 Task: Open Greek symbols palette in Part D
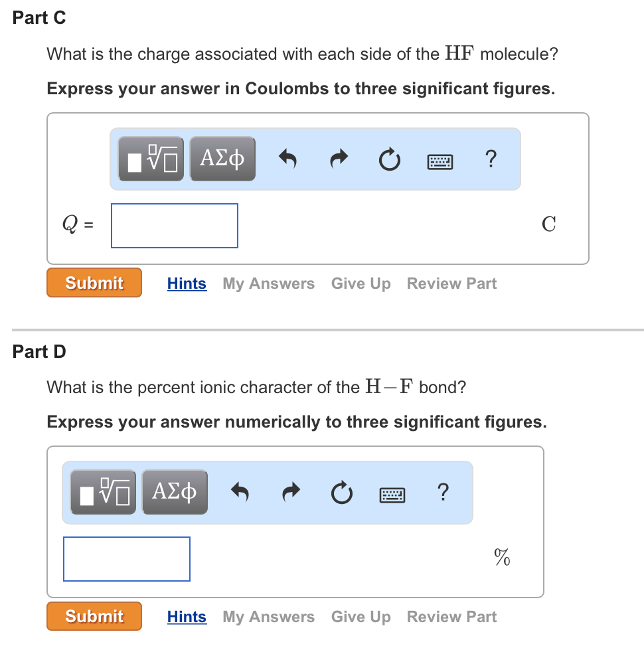click(175, 493)
